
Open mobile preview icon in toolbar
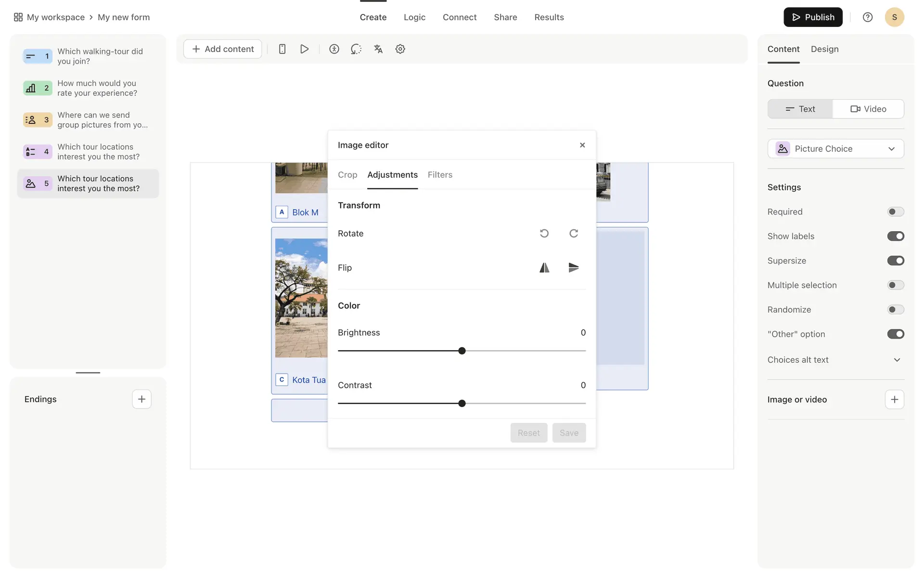click(282, 49)
